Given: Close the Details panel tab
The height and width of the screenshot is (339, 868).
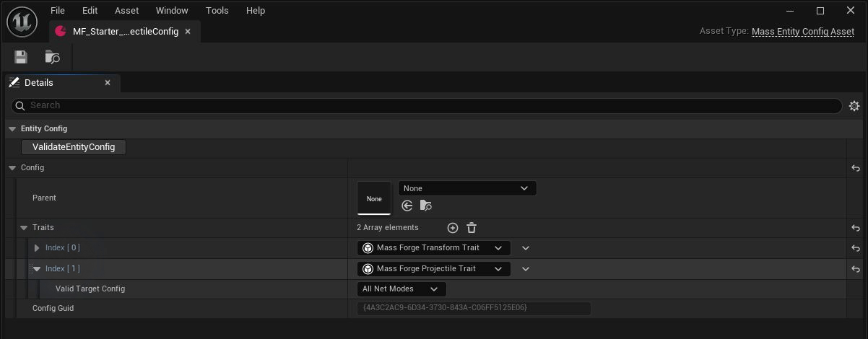Looking at the screenshot, I should click(x=108, y=83).
